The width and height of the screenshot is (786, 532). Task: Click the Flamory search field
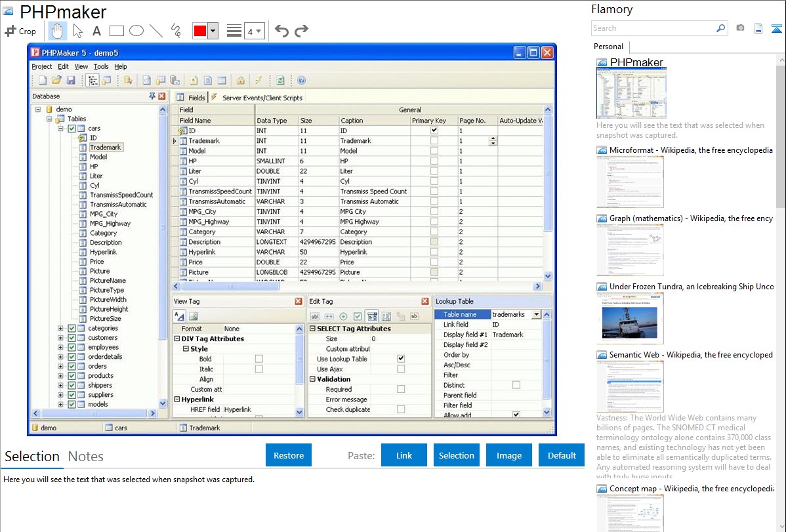click(653, 28)
